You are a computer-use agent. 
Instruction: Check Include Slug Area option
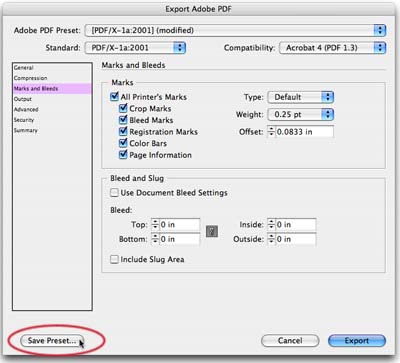coord(114,259)
